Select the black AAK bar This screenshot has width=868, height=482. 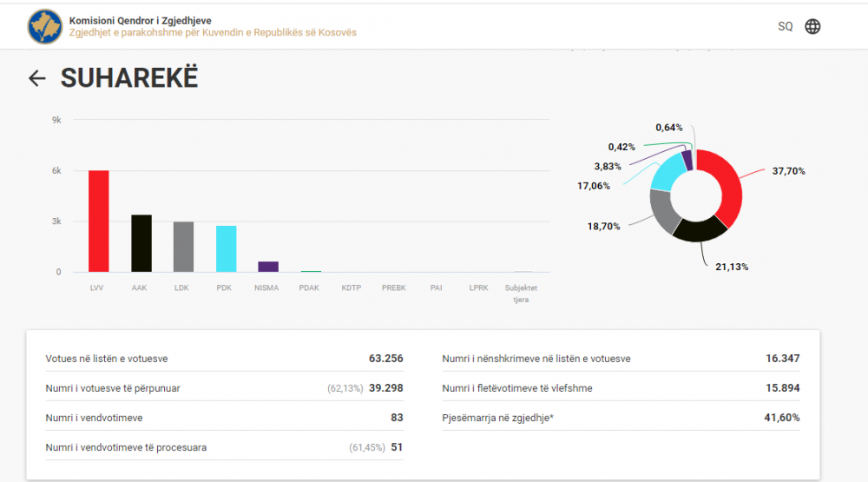141,243
